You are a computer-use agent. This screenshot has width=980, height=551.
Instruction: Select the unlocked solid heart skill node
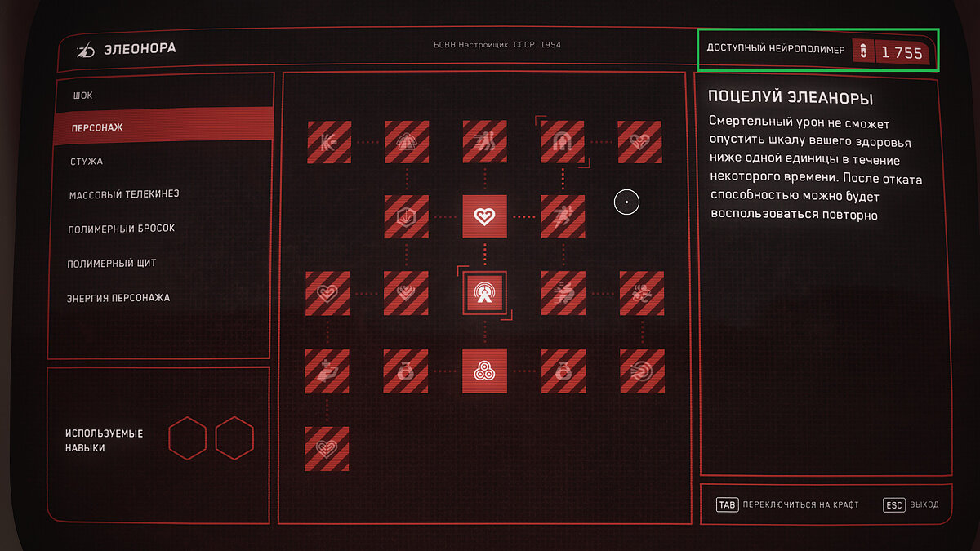pyautogui.click(x=485, y=216)
